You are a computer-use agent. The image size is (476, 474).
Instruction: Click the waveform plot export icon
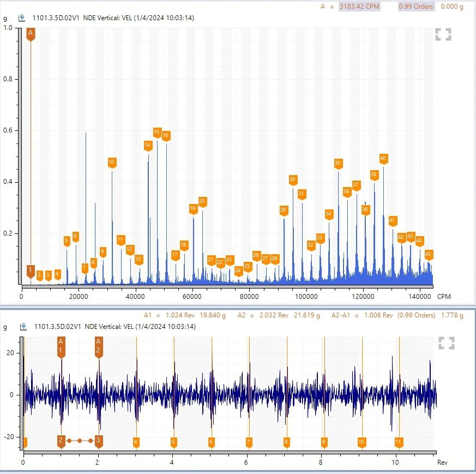point(23,327)
